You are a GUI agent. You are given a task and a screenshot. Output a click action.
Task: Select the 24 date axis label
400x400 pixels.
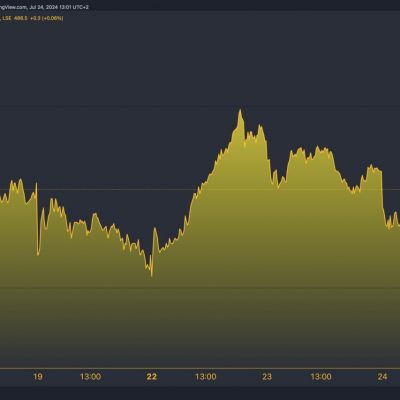[x=382, y=377]
